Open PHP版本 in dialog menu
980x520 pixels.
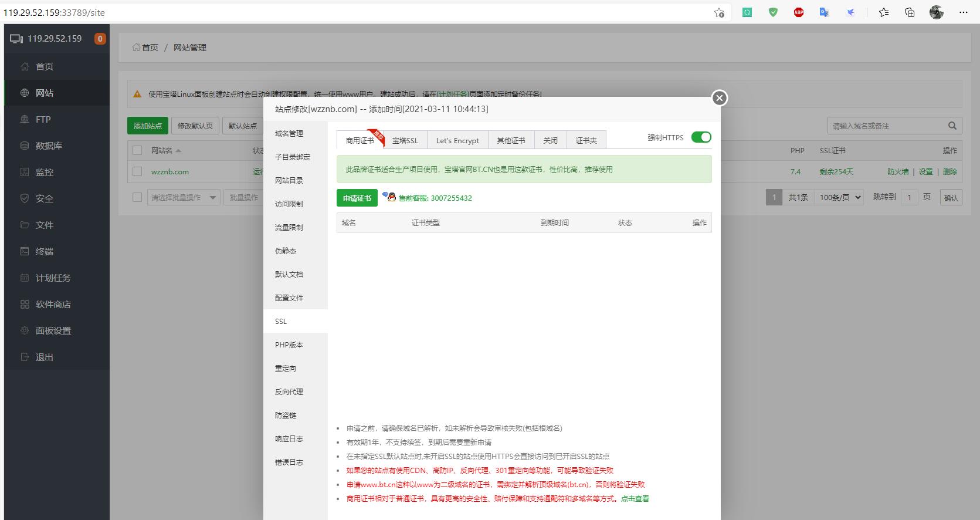coord(296,345)
